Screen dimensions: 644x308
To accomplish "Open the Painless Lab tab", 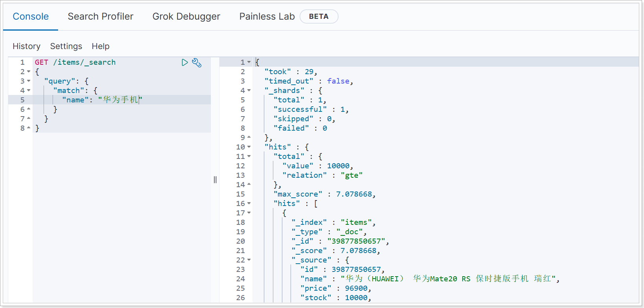I will point(267,16).
